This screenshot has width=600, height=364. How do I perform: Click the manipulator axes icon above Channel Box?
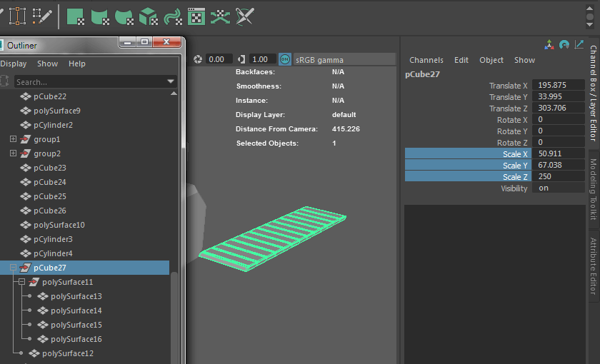point(549,45)
